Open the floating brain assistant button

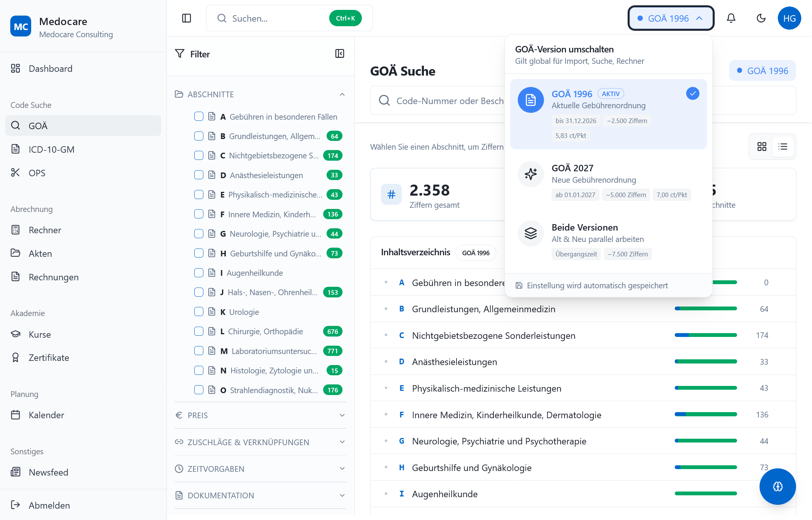pos(777,486)
